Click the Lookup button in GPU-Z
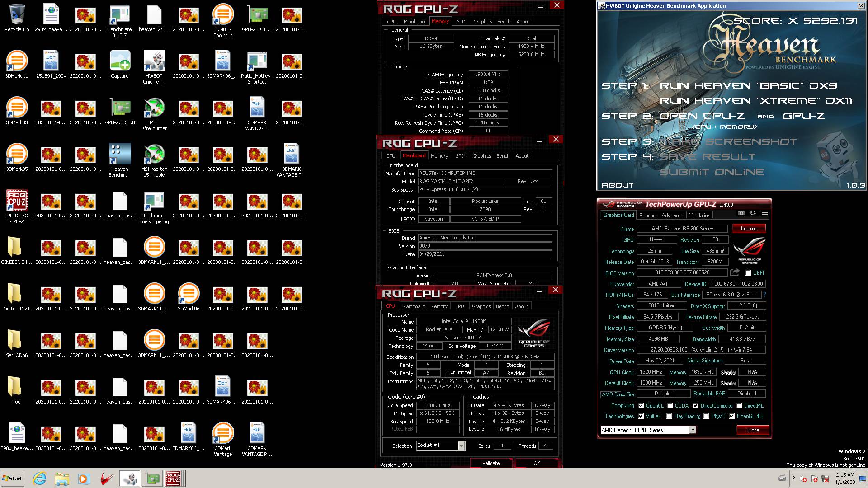 (x=749, y=229)
